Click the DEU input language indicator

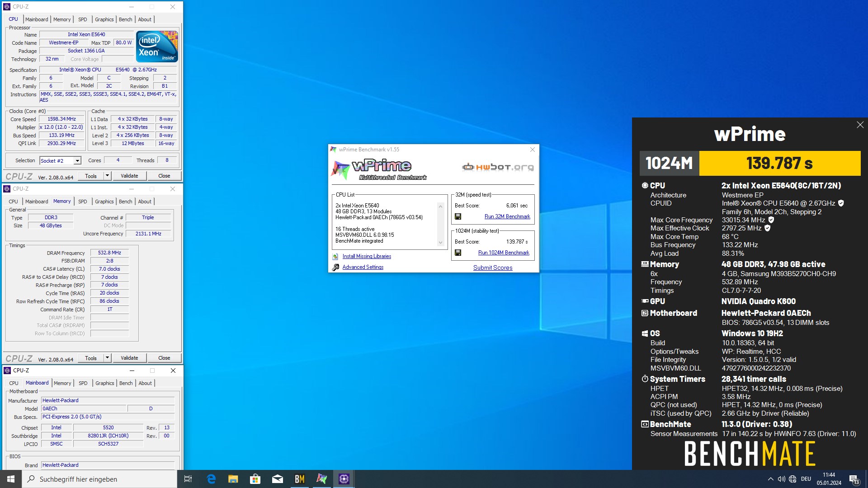tap(806, 479)
